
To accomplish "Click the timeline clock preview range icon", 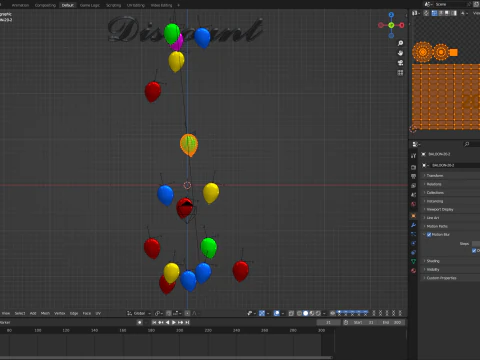I will [x=346, y=322].
